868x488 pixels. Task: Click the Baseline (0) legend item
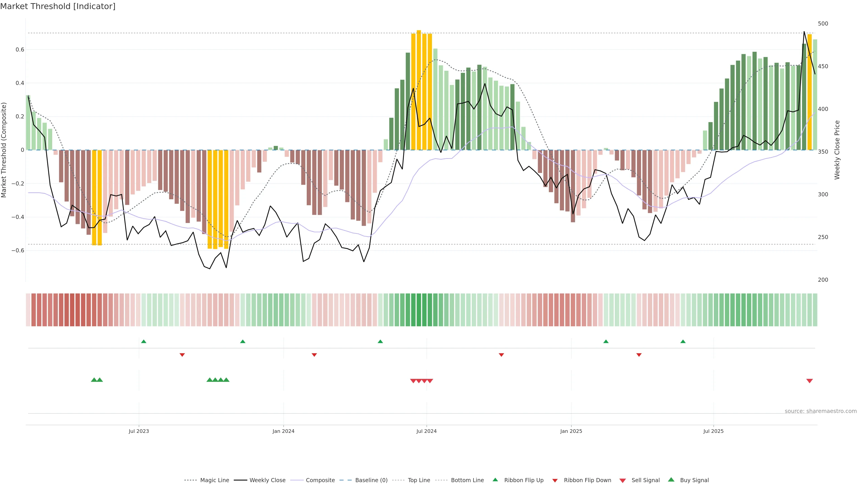[371, 480]
